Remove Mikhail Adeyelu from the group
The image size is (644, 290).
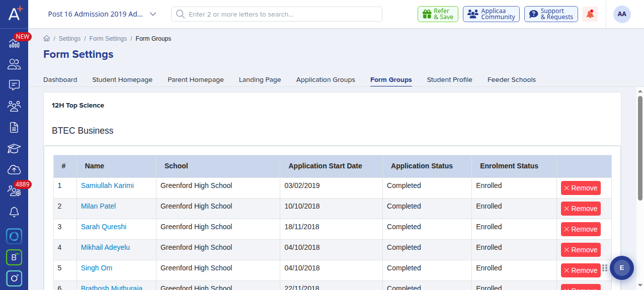[581, 250]
